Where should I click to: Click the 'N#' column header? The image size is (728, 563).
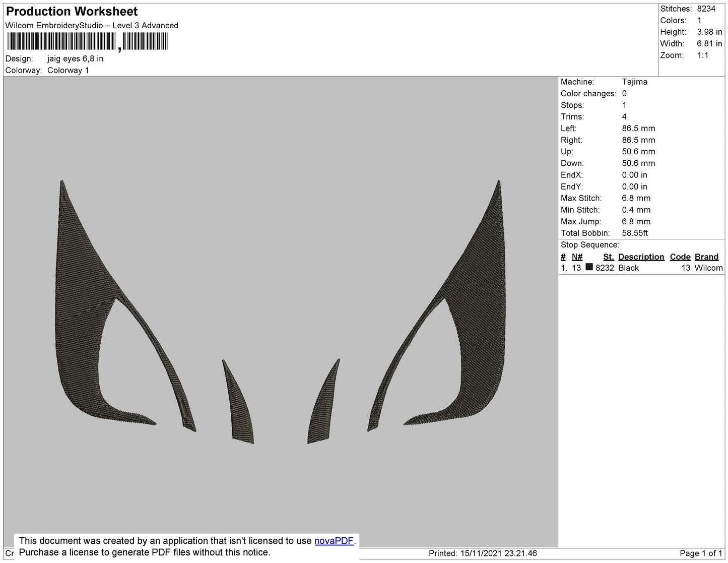577,257
